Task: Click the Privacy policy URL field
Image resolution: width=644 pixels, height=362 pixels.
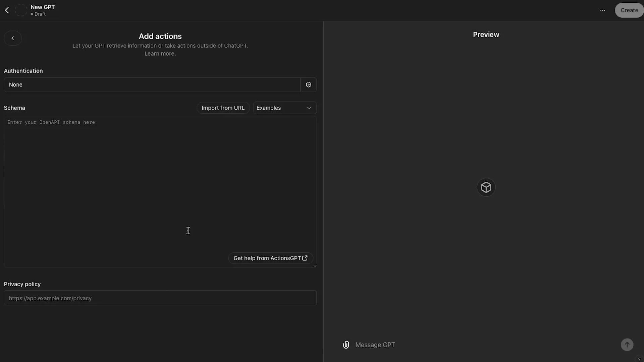Action: [160, 298]
